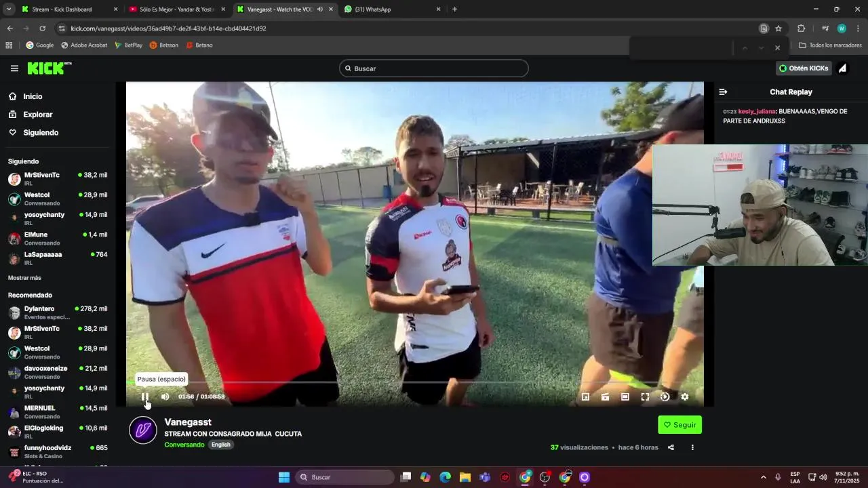The height and width of the screenshot is (488, 868).
Task: Open Windows Start menu
Action: tap(284, 477)
